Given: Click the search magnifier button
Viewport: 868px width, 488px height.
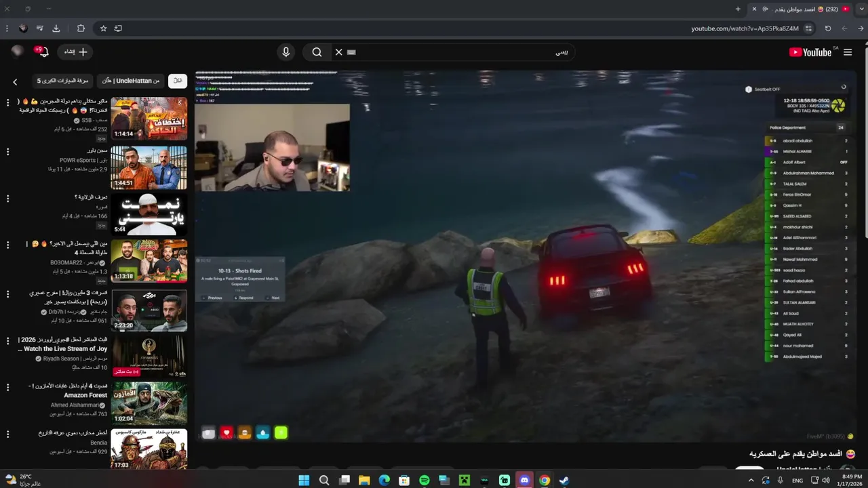Looking at the screenshot, I should tap(317, 52).
